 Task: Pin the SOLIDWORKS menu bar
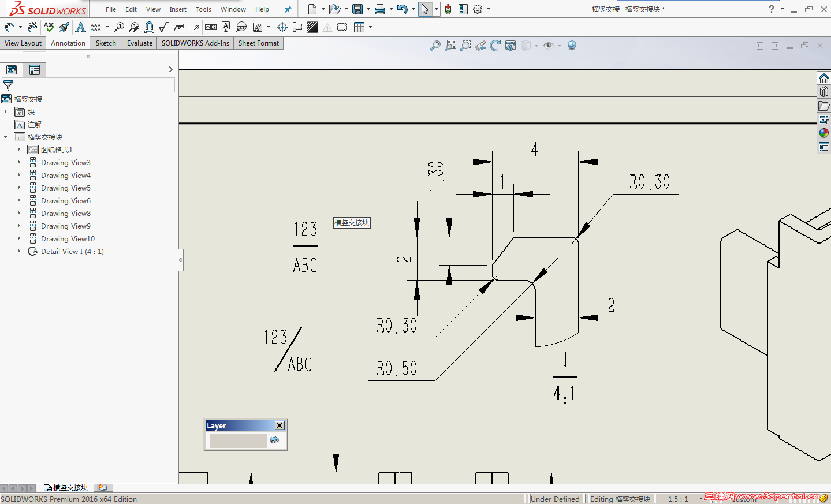point(288,9)
